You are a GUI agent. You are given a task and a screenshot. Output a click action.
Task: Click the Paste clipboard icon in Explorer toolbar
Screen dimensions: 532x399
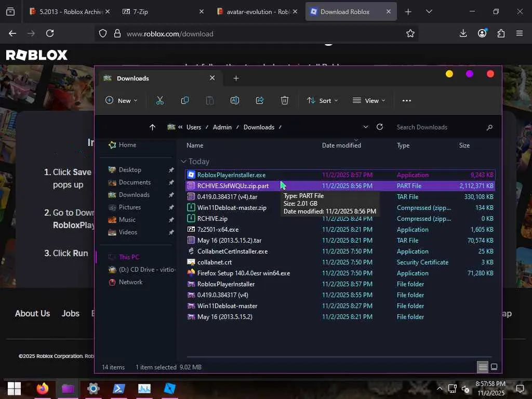(x=210, y=100)
